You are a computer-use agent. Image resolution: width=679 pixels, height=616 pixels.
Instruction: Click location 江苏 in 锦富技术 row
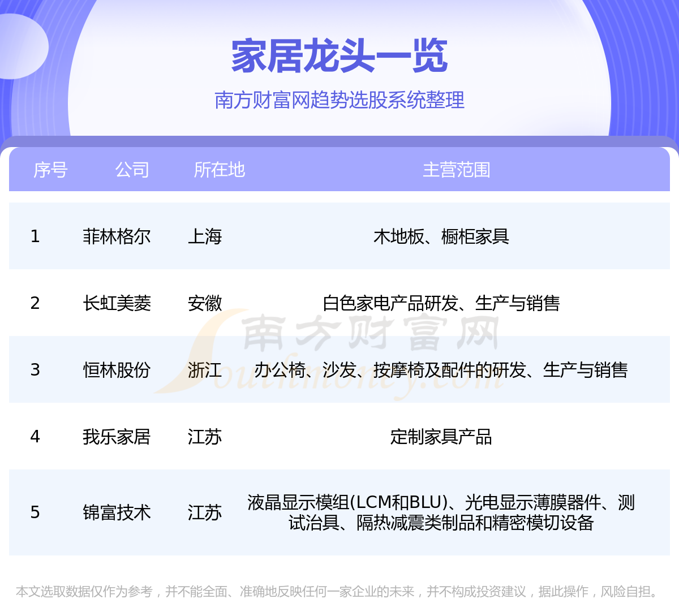click(205, 512)
